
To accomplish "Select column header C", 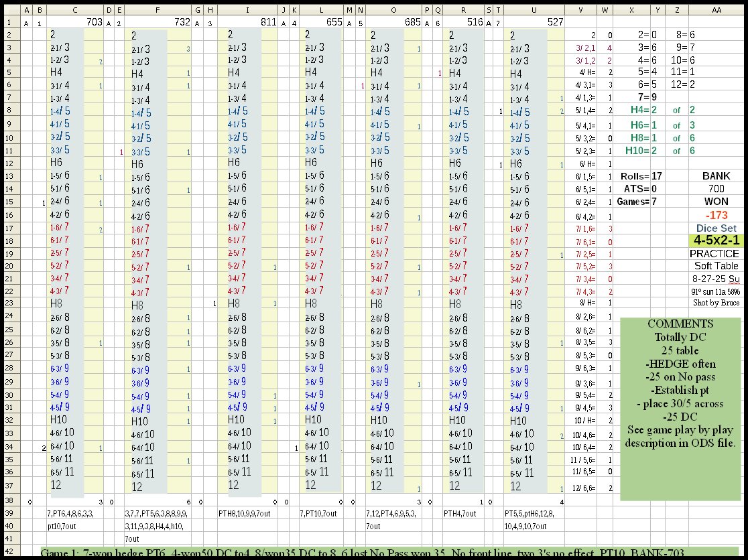I will 74,10.
